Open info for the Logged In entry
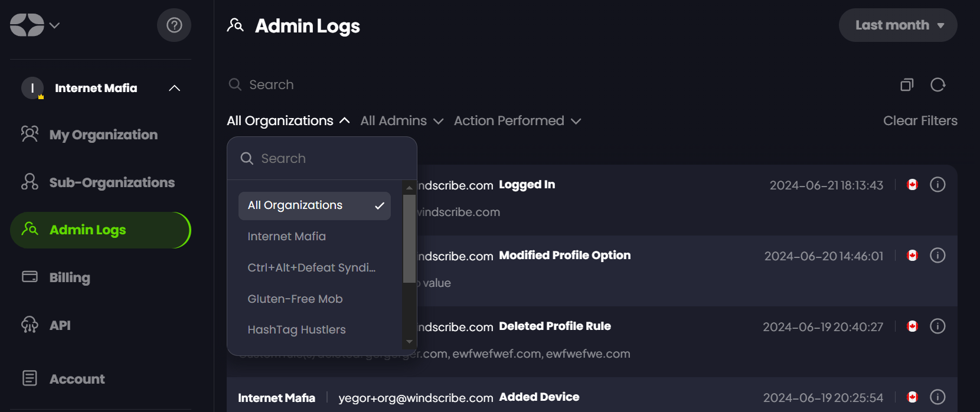This screenshot has width=980, height=412. (x=937, y=185)
